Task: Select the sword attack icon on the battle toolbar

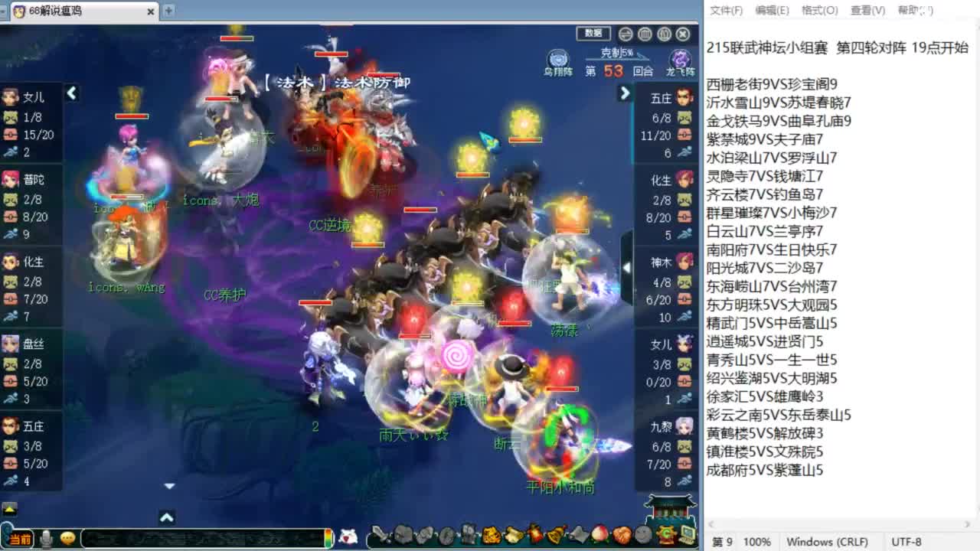Action: pyautogui.click(x=379, y=534)
